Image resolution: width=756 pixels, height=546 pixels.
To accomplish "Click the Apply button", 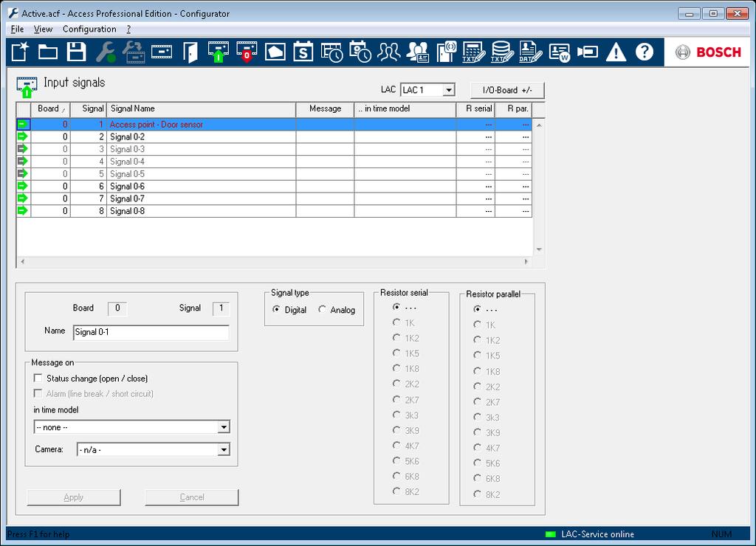I will [x=74, y=497].
